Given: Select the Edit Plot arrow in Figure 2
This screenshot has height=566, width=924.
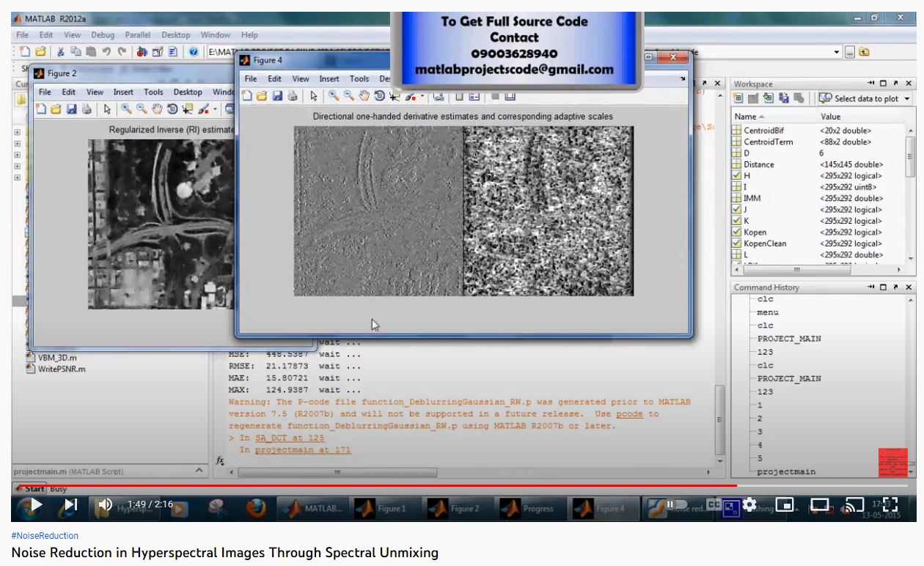Looking at the screenshot, I should tap(107, 109).
